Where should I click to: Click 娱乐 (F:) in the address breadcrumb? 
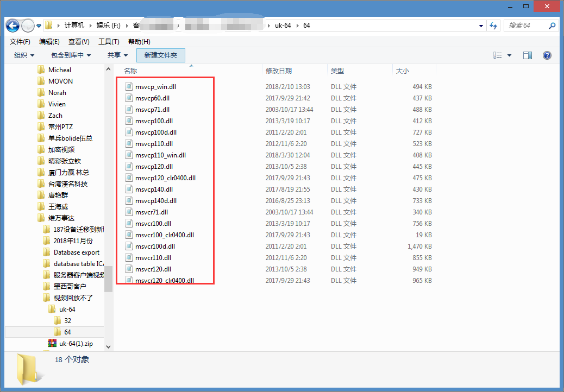[x=108, y=26]
